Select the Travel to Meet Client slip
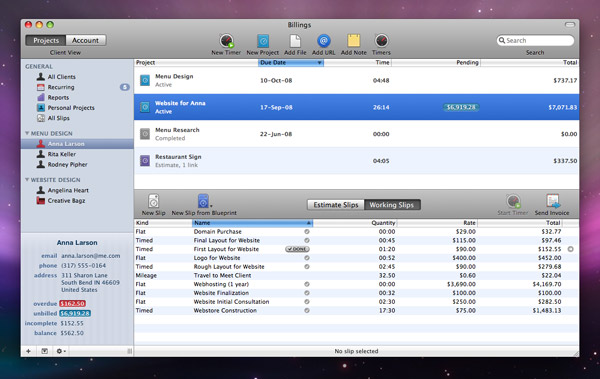This screenshot has width=600, height=379. [356, 276]
